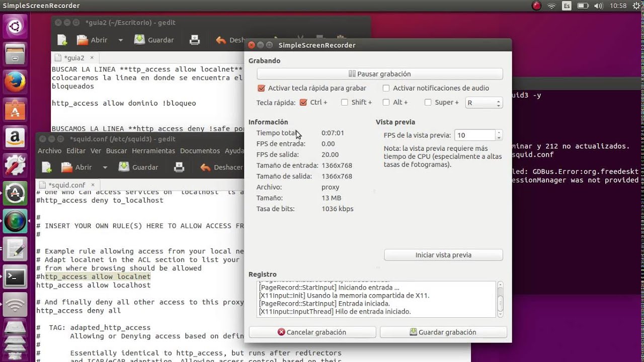The width and height of the screenshot is (644, 362).
Task: Enable the Alt + hotkey checkbox
Action: (x=386, y=102)
